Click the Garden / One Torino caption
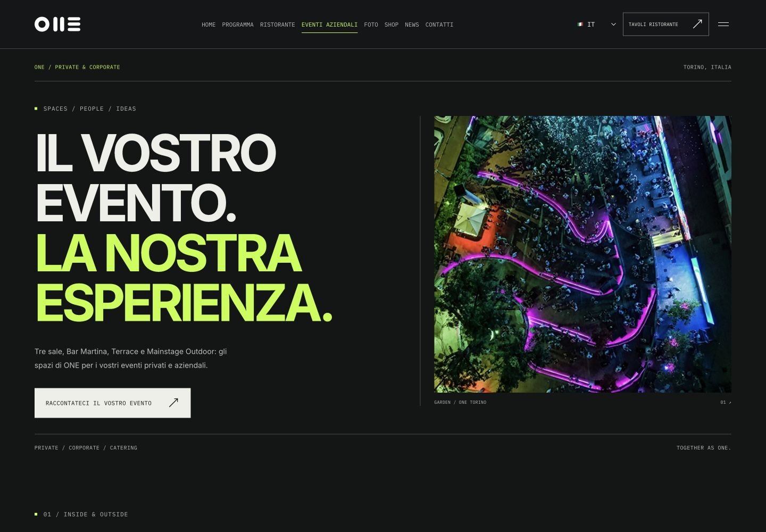 coord(460,402)
